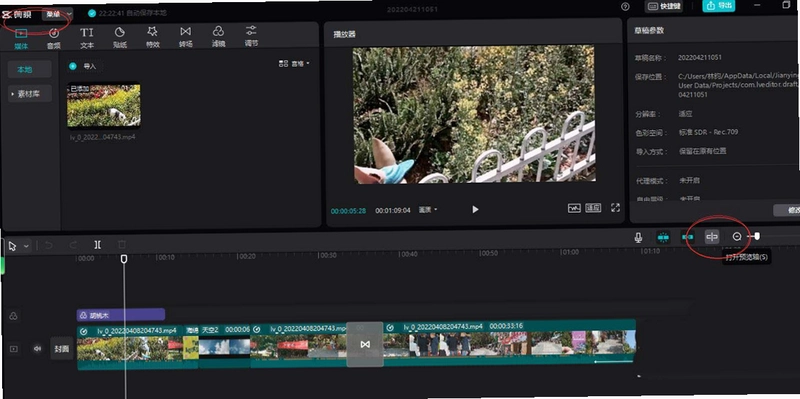Click the 导出 export button

click(718, 6)
